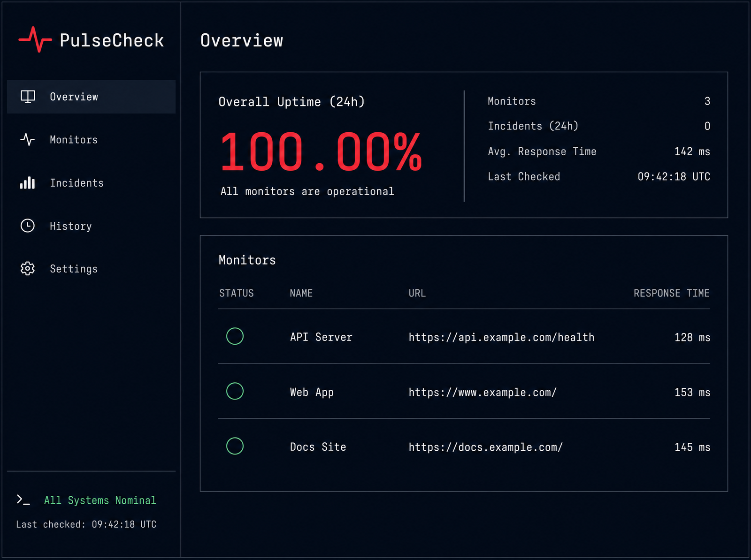
Task: Click the Docs Site green status circle
Action: pos(235,446)
